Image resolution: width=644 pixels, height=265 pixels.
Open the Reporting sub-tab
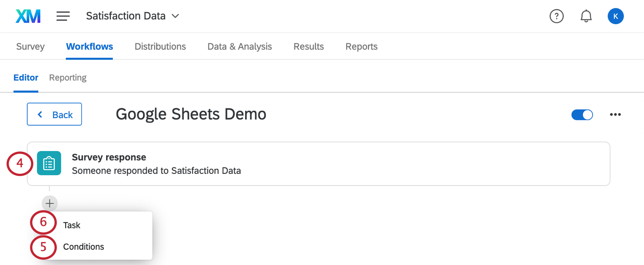[68, 78]
